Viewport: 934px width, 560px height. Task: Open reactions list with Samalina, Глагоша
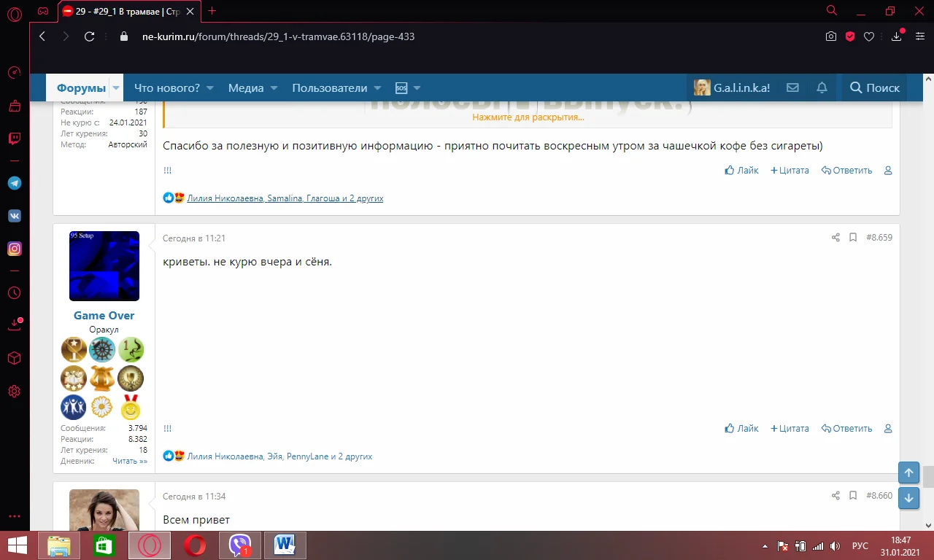click(x=285, y=198)
